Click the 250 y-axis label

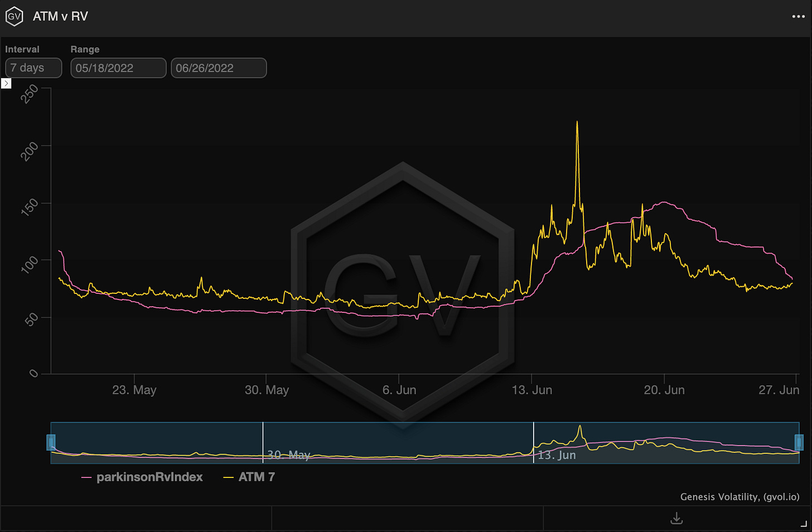30,94
